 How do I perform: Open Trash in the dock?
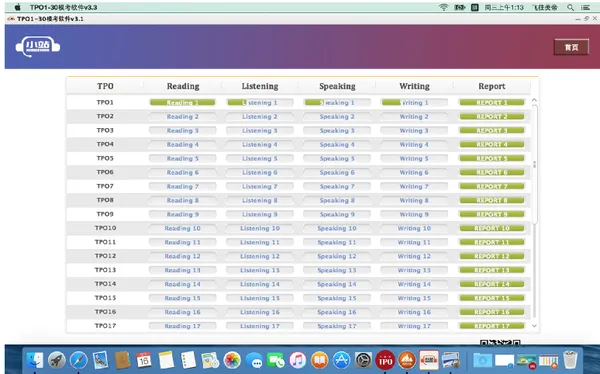tap(570, 360)
